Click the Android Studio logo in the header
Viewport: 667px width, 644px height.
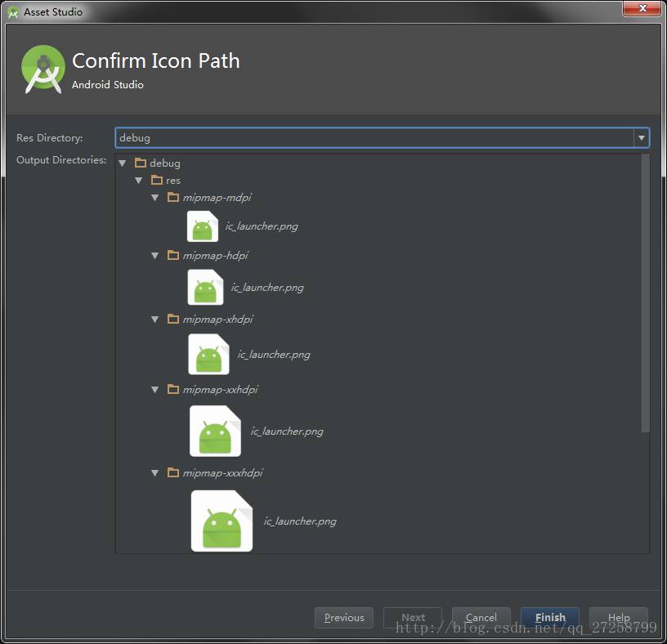(43, 69)
